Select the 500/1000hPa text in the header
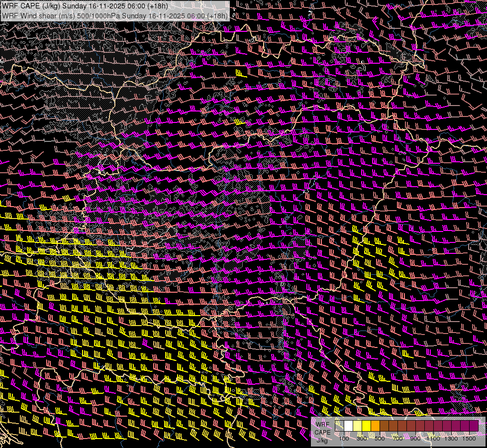The width and height of the screenshot is (487, 448). point(98,15)
